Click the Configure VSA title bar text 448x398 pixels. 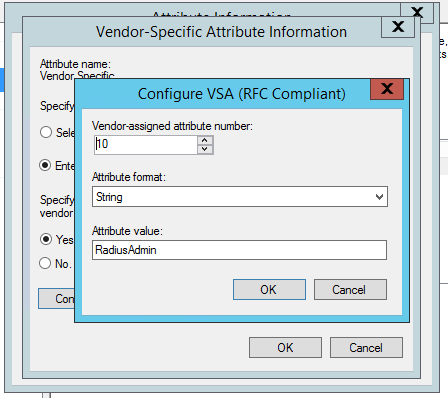[242, 94]
